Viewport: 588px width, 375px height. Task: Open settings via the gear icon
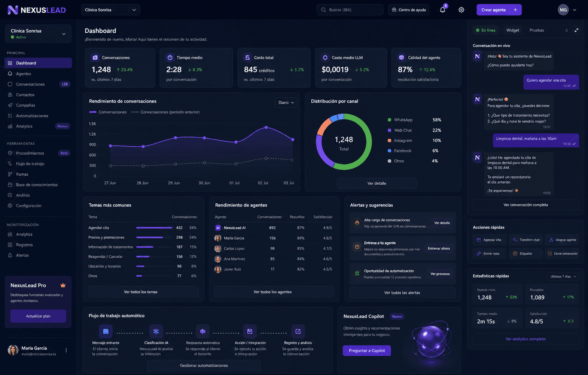click(x=461, y=10)
